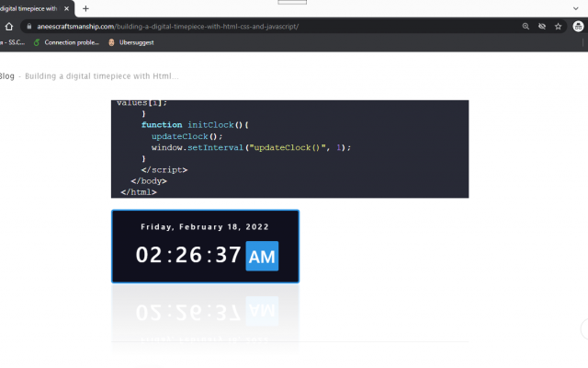
Task: Click the lock icon in the address bar
Action: tap(29, 27)
